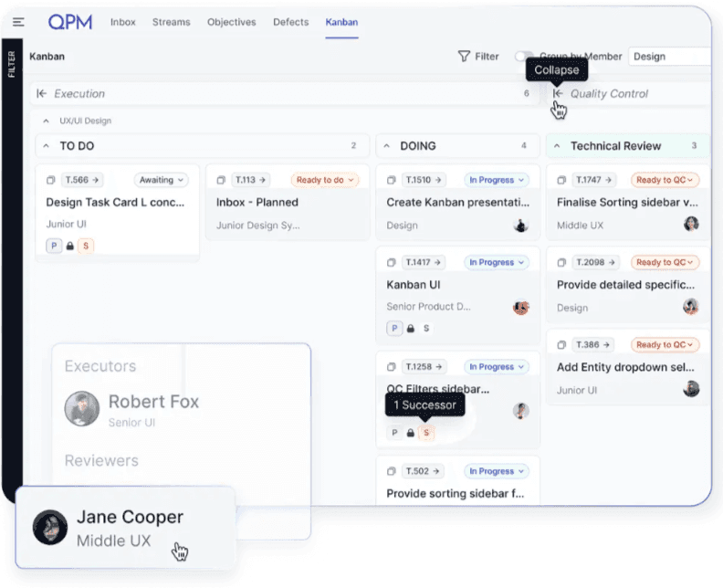Switch to the Streams tab
This screenshot has height=588, width=723.
pyautogui.click(x=171, y=22)
